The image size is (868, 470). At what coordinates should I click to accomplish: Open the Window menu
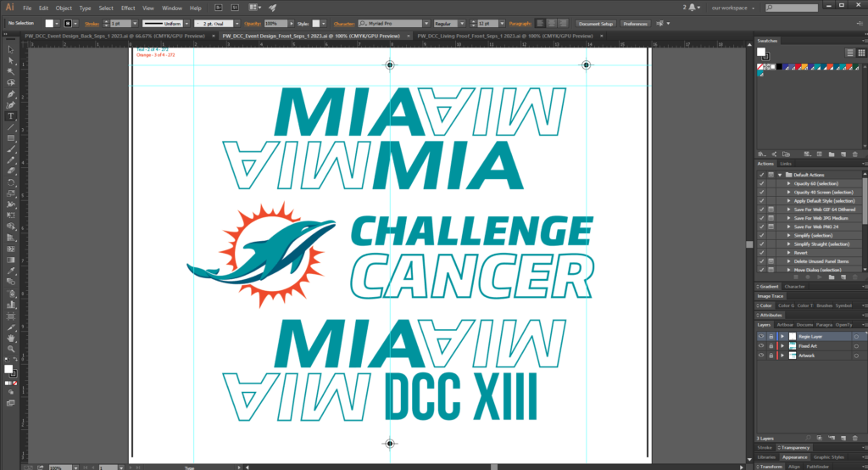click(x=172, y=8)
